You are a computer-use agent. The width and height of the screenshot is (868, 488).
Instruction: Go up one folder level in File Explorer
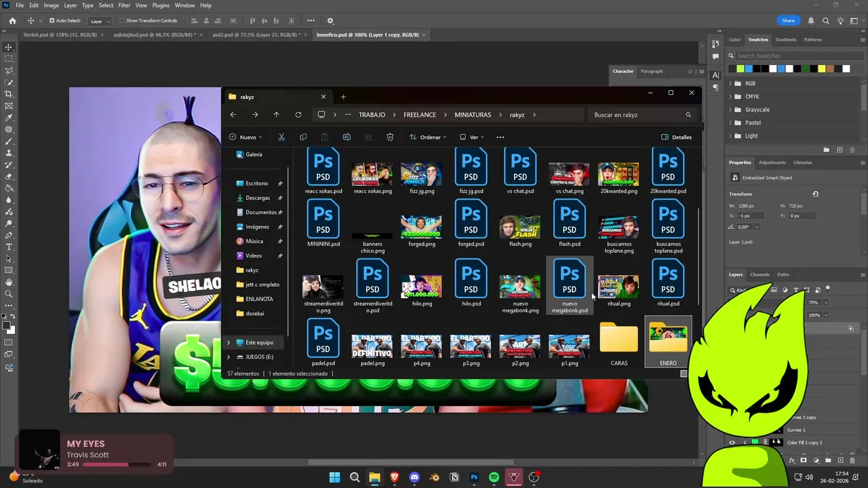click(x=276, y=115)
